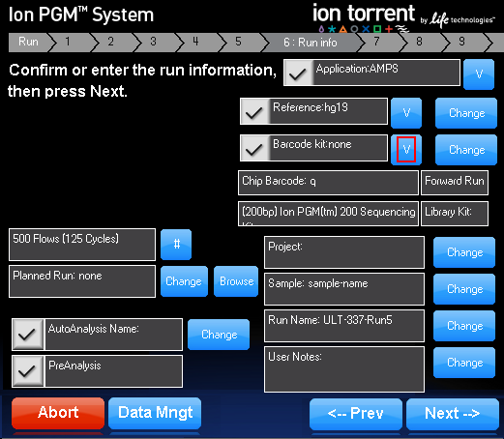Toggle the Reference:hg19 checkbox
Viewport: 504px width, 439px height.
click(x=254, y=111)
